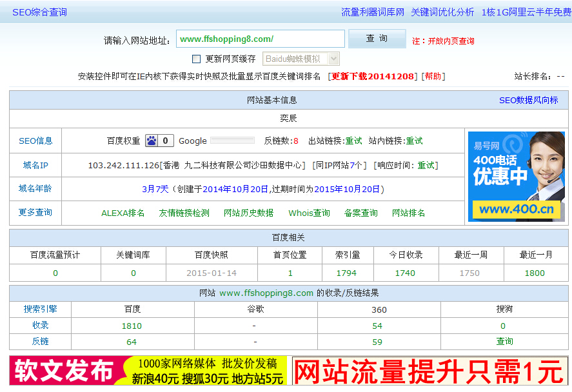Click 2014年10月20日 creation date
This screenshot has width=572, height=392.
tap(235, 190)
